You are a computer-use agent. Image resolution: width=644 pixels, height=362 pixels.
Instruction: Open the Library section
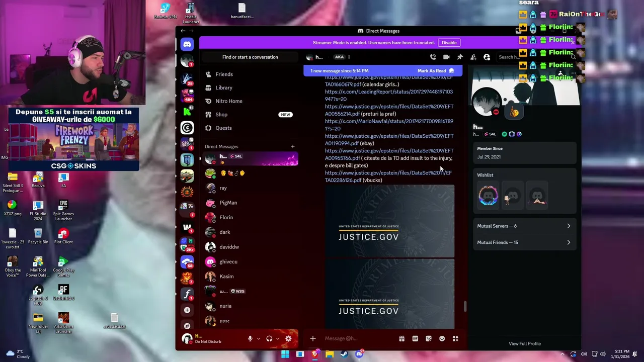point(251,87)
